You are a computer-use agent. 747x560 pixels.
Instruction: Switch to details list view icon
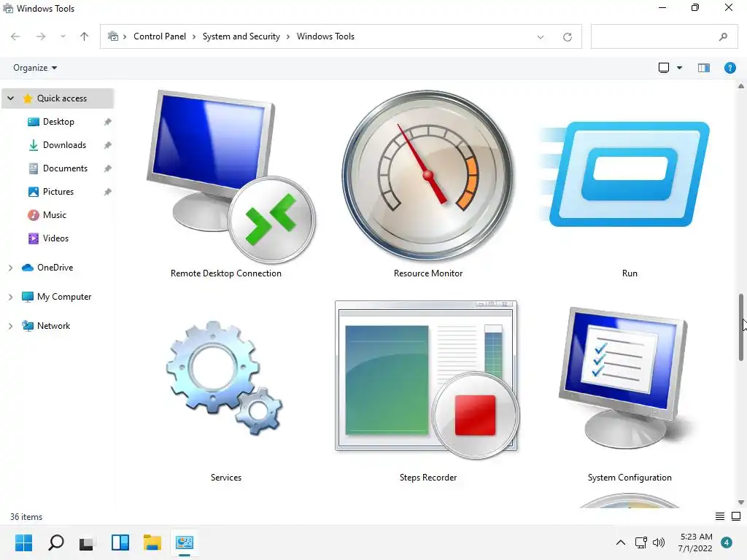point(720,516)
